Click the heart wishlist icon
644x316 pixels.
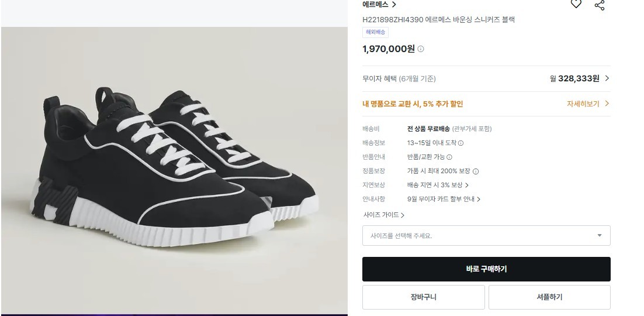[576, 4]
